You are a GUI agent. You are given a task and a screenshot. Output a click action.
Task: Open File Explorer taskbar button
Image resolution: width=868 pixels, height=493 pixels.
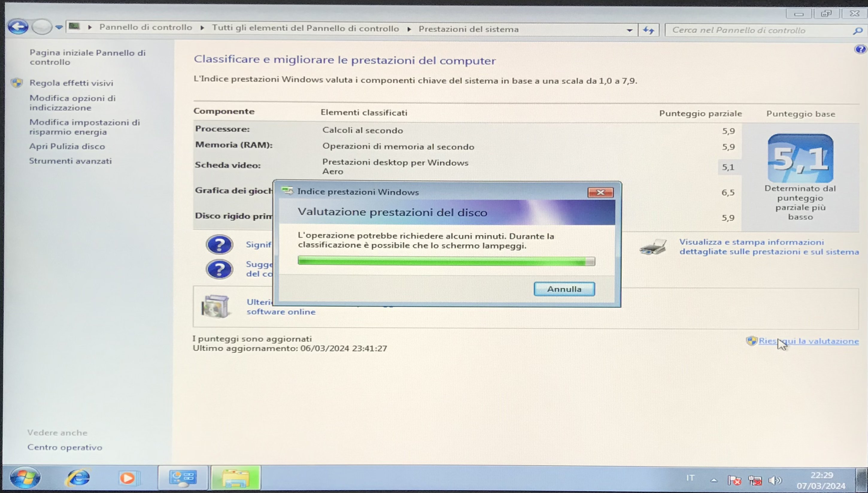tap(236, 478)
